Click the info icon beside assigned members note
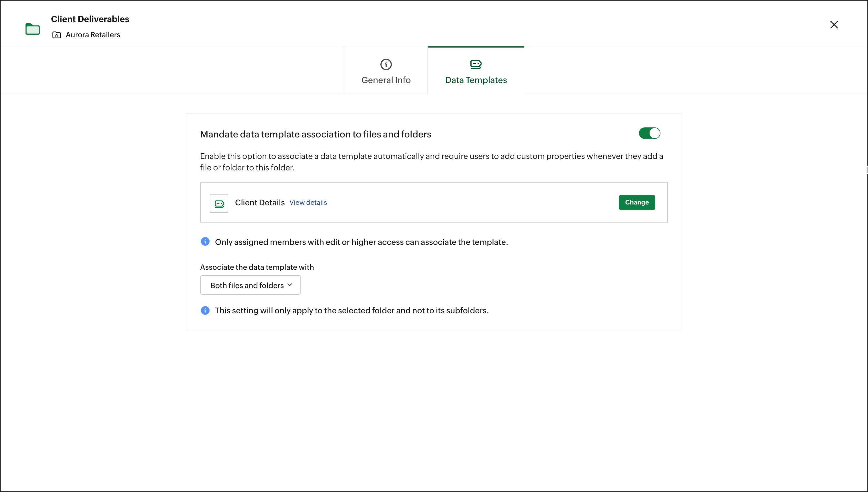The image size is (868, 492). pyautogui.click(x=205, y=242)
